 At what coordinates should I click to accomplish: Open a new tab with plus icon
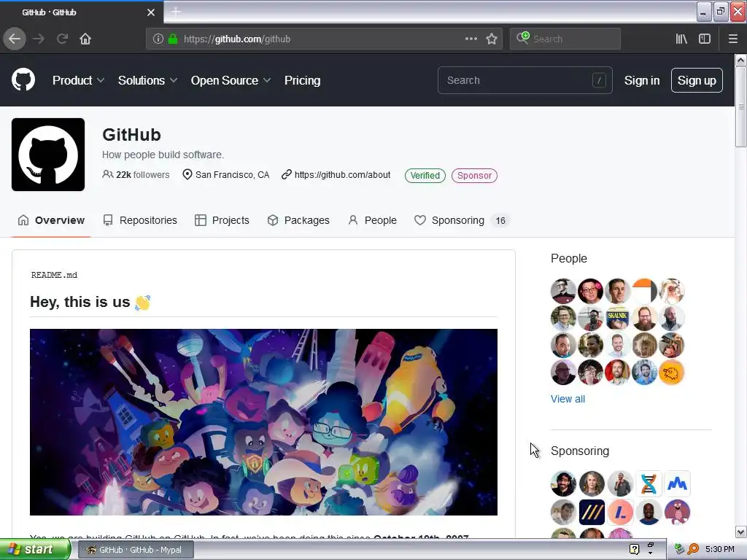(x=176, y=12)
